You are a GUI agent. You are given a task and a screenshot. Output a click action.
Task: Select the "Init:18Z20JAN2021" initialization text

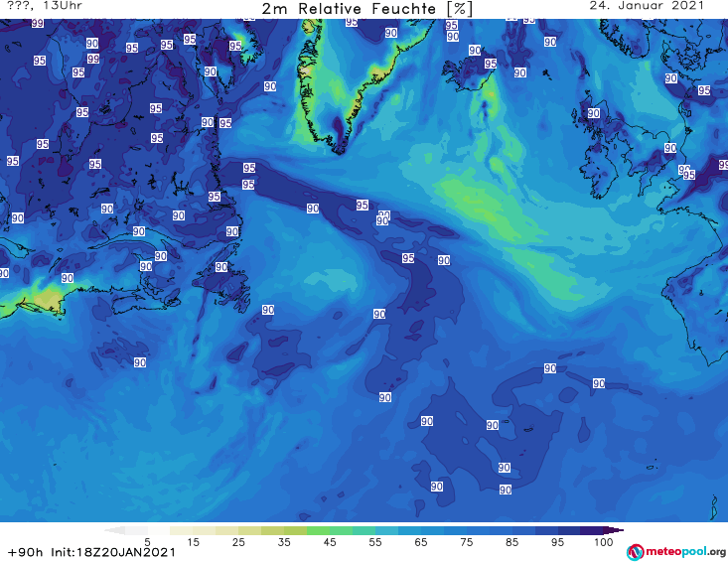[x=113, y=552]
